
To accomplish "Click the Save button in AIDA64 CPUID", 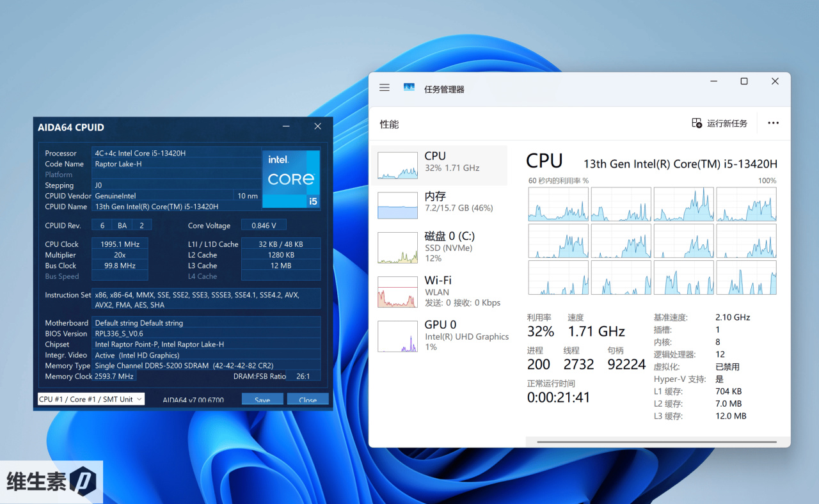I will [x=262, y=399].
